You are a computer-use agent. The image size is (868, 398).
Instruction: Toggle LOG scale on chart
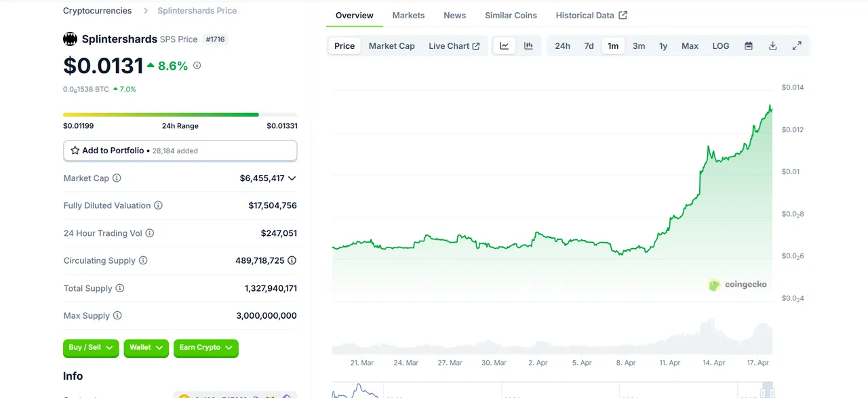tap(721, 46)
